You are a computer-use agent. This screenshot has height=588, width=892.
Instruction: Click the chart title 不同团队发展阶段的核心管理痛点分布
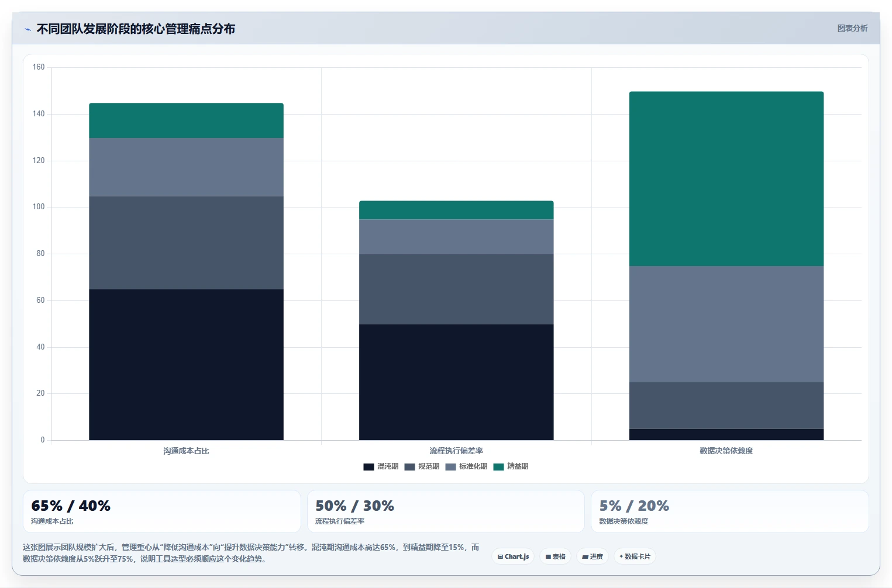pos(136,29)
